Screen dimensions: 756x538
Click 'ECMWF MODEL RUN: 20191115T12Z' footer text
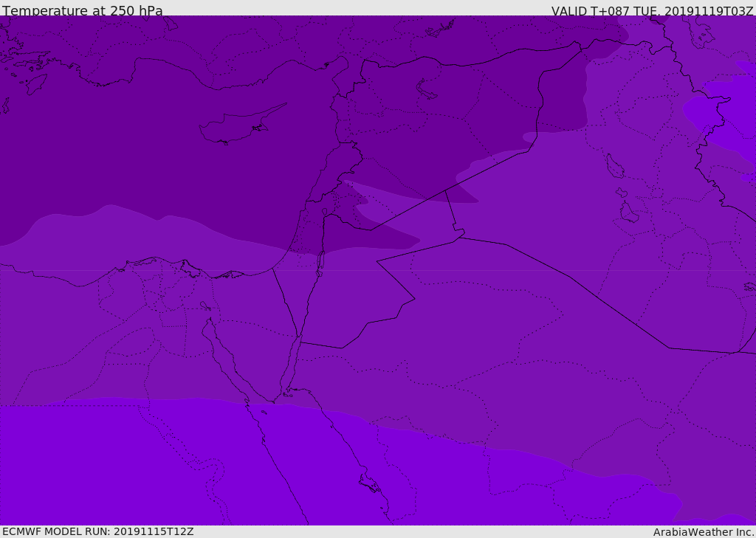tap(98, 531)
